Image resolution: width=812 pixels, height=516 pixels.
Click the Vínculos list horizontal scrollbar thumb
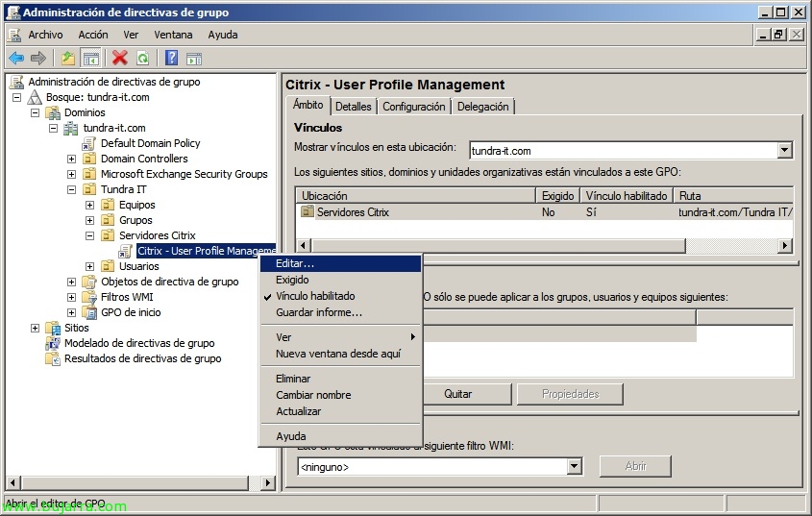pos(498,246)
